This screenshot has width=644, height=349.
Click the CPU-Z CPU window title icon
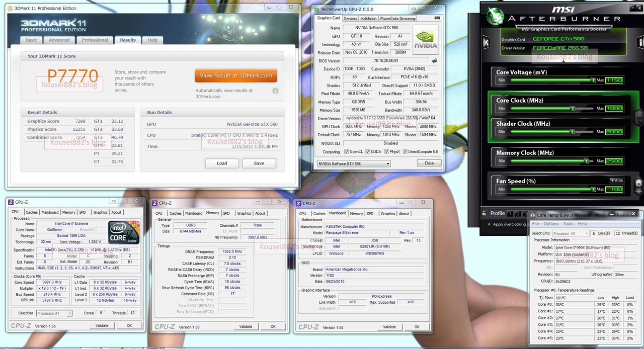(11, 202)
